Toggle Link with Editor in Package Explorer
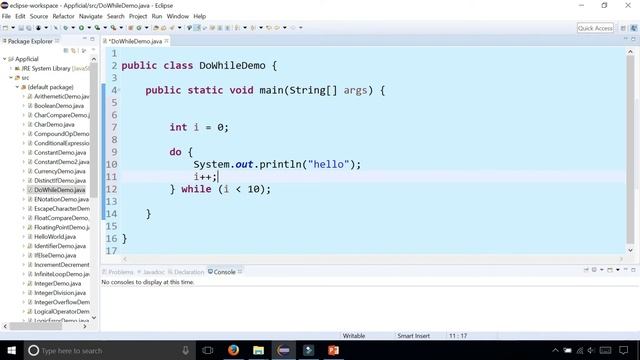640x360 pixels. [74, 51]
